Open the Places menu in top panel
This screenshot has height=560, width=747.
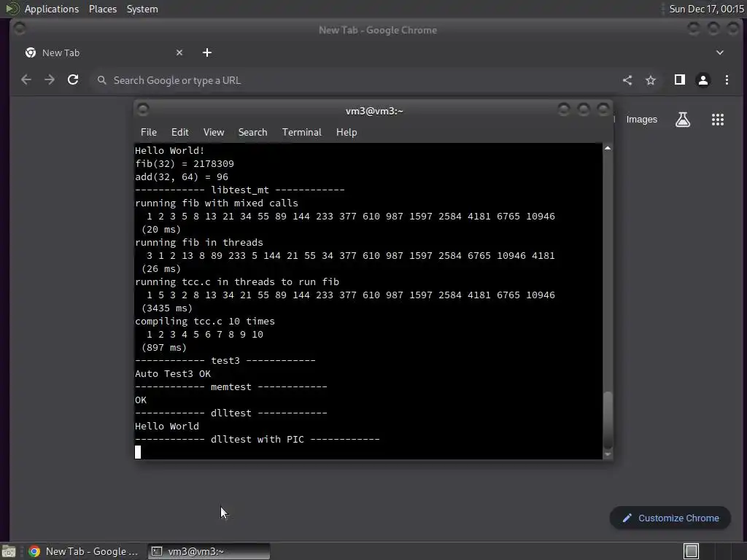pyautogui.click(x=103, y=9)
